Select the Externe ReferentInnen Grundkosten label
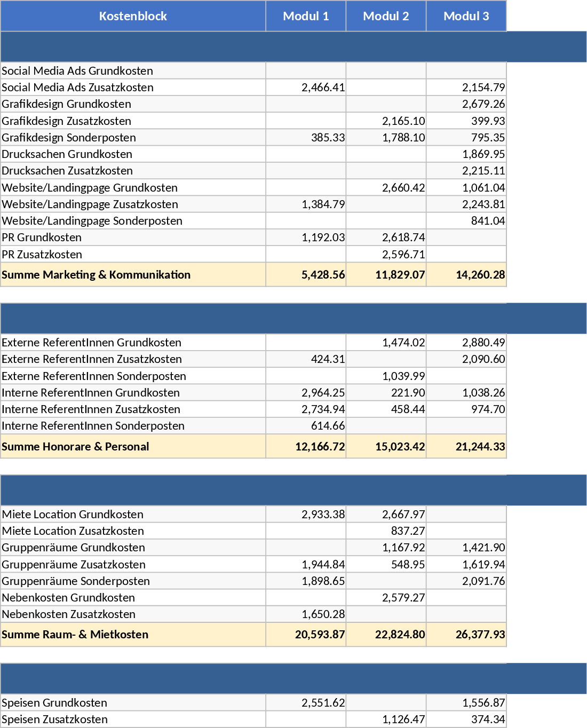587x728 pixels. (x=91, y=343)
